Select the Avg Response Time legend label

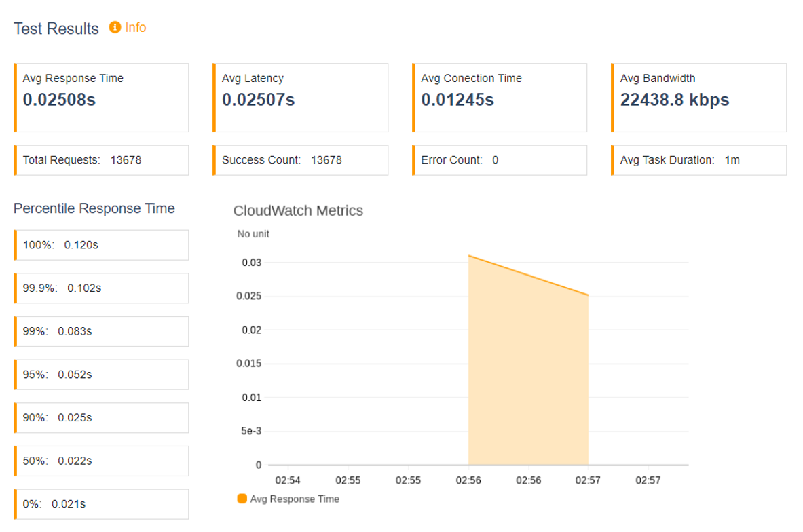click(295, 499)
